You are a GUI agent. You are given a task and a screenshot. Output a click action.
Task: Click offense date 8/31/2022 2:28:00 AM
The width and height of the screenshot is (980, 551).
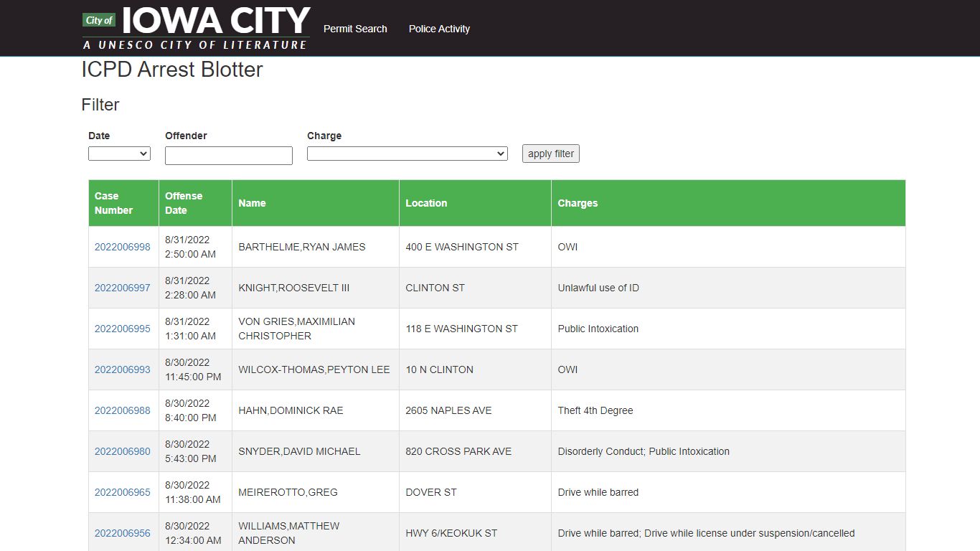pyautogui.click(x=190, y=288)
